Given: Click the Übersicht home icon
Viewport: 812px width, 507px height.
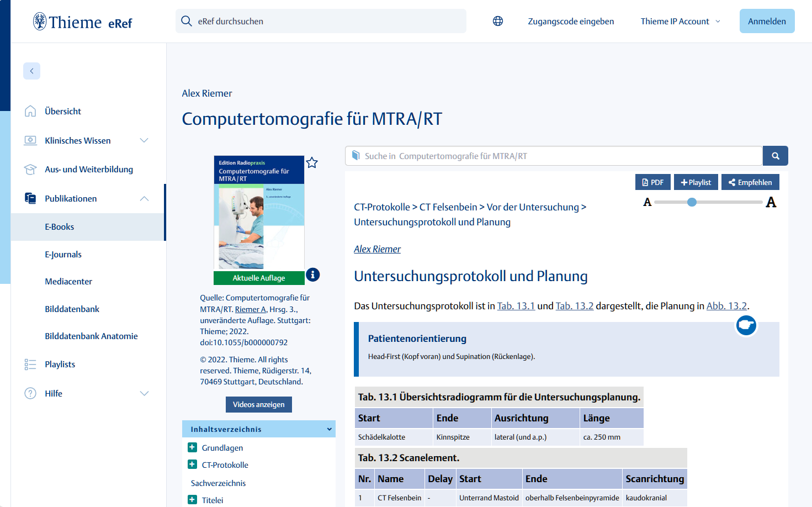Looking at the screenshot, I should point(30,111).
